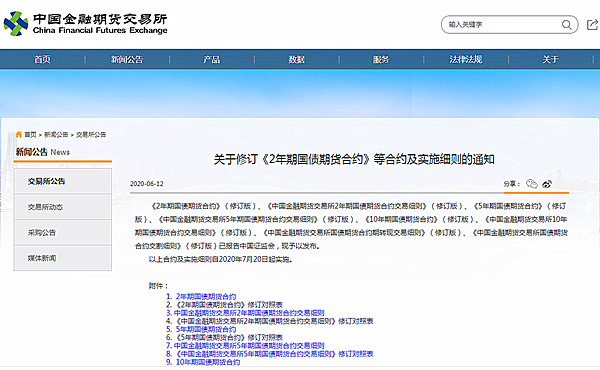This screenshot has width=600, height=370.
Task: Click the sentence 以上合约及实施细则自2020年7月20日起实施
Action: pos(221,259)
